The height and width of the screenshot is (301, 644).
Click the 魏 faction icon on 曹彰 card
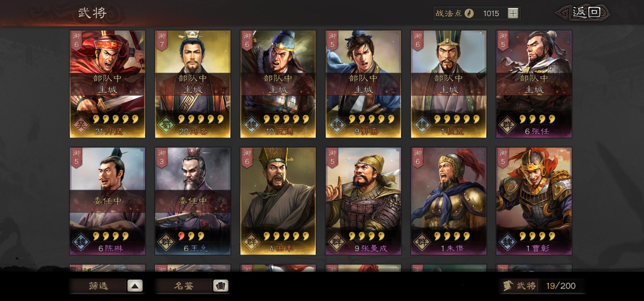507,242
